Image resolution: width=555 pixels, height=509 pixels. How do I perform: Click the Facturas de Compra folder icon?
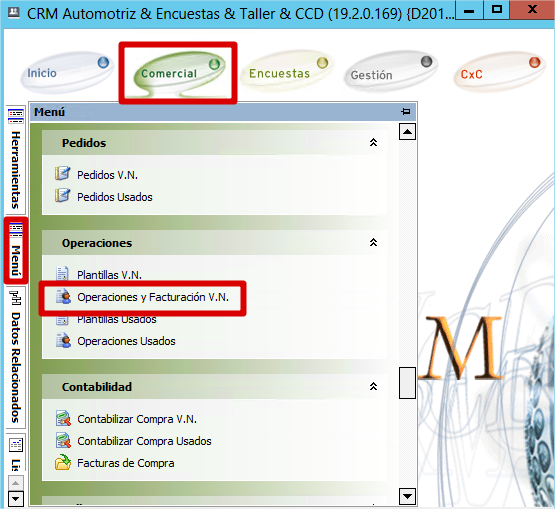pos(63,462)
